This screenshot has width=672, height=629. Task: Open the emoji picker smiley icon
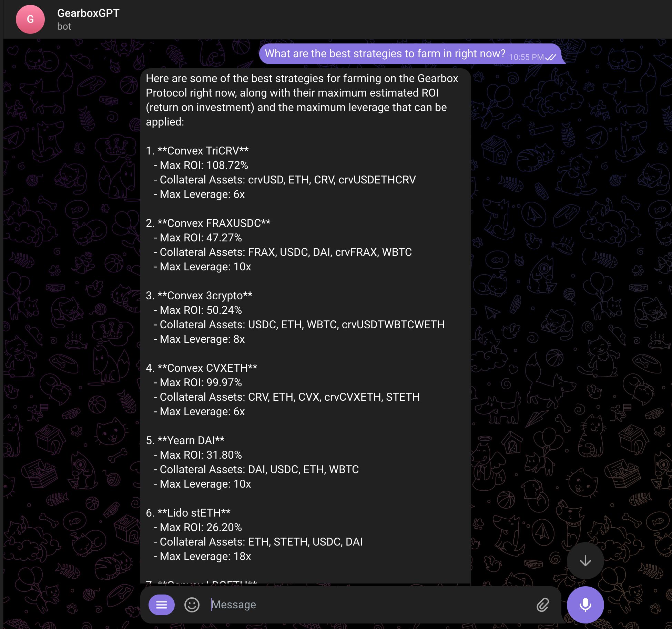click(x=192, y=605)
